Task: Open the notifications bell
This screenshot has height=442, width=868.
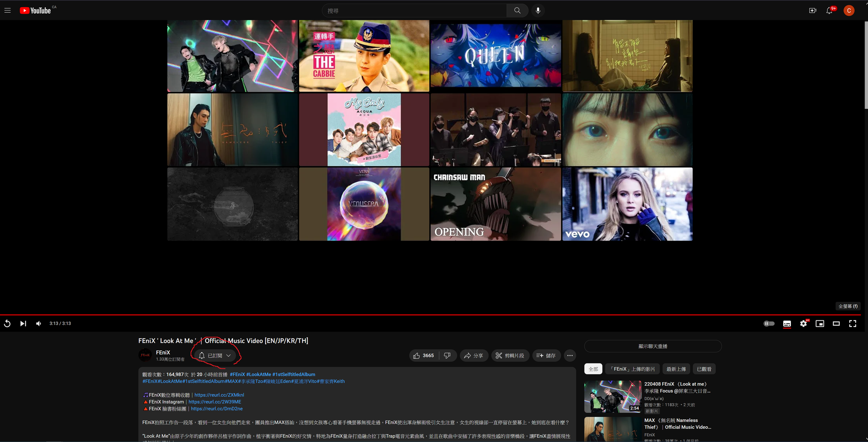Action: tap(829, 11)
